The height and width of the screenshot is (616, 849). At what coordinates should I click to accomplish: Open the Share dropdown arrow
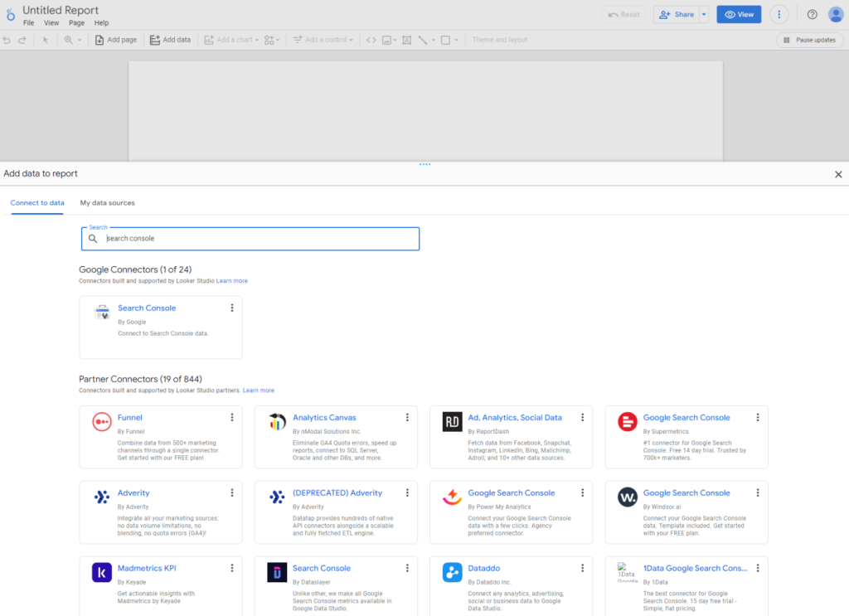pyautogui.click(x=704, y=15)
